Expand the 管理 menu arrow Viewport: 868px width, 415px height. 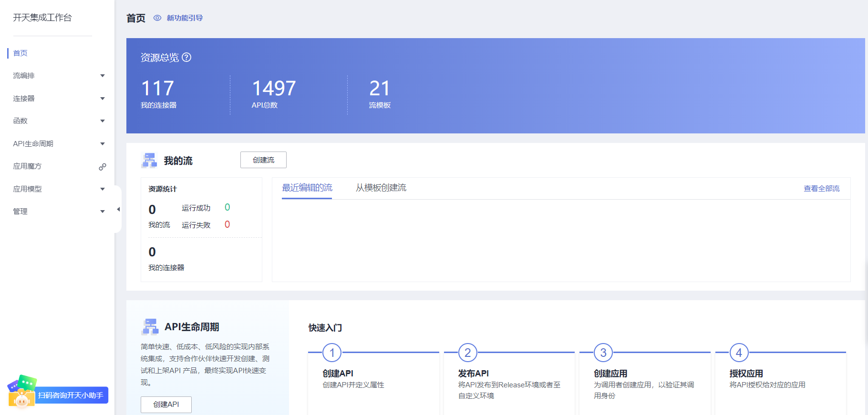[103, 212]
